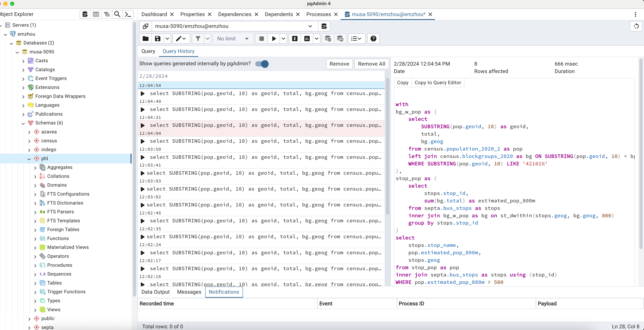Viewport: 644px width, 330px height.
Task: Close the Dashboard tab
Action: [x=172, y=14]
